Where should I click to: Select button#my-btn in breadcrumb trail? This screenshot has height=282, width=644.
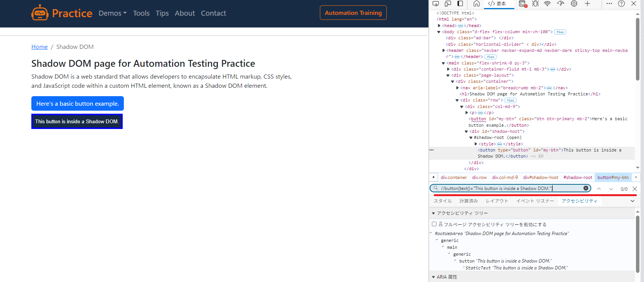613,177
